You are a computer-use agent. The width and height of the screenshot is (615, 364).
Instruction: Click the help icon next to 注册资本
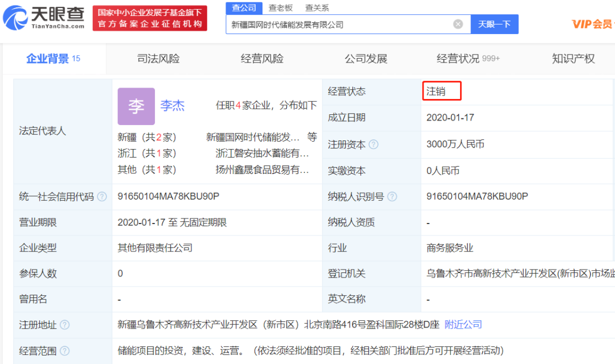(x=374, y=144)
